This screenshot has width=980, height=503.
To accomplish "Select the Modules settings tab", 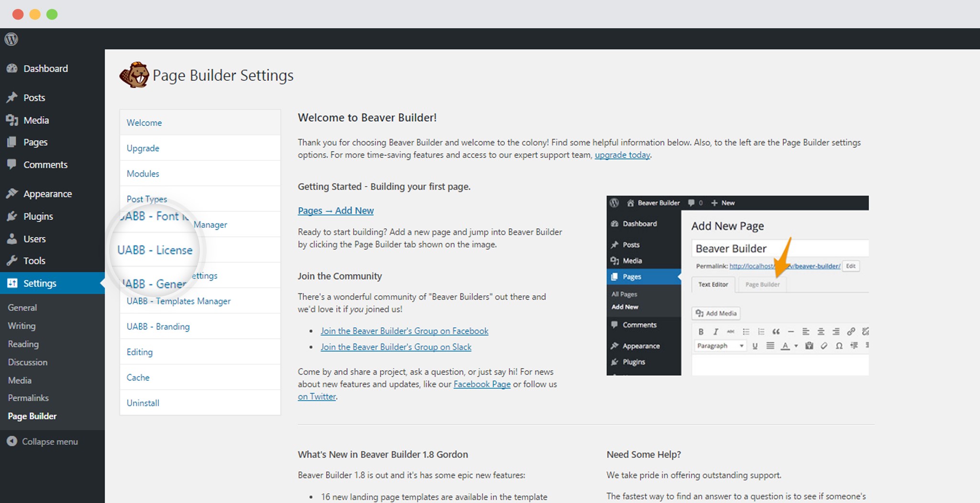I will [x=200, y=173].
